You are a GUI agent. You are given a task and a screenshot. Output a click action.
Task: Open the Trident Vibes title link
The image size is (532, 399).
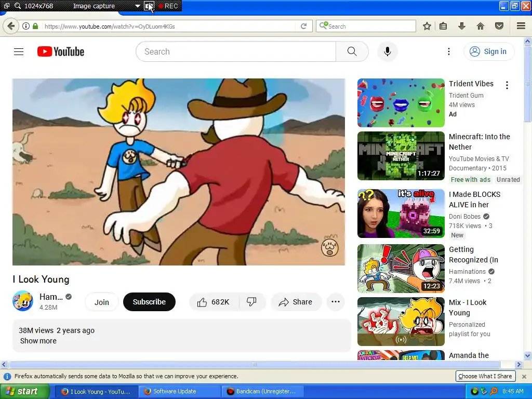pos(471,84)
